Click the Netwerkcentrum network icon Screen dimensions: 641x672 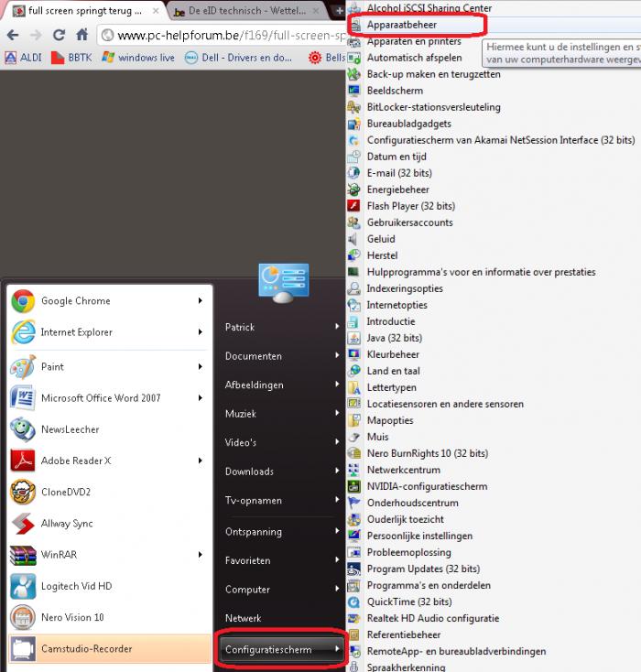[353, 470]
